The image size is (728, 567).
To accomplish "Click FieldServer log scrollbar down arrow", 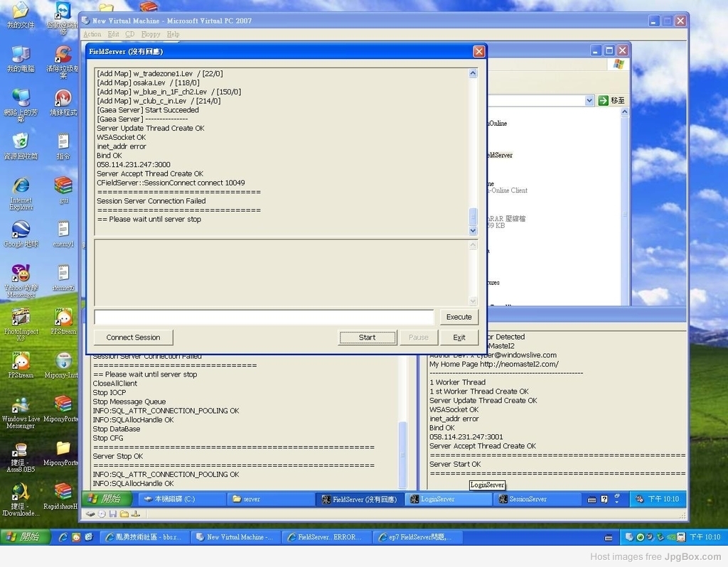I will pos(473,231).
